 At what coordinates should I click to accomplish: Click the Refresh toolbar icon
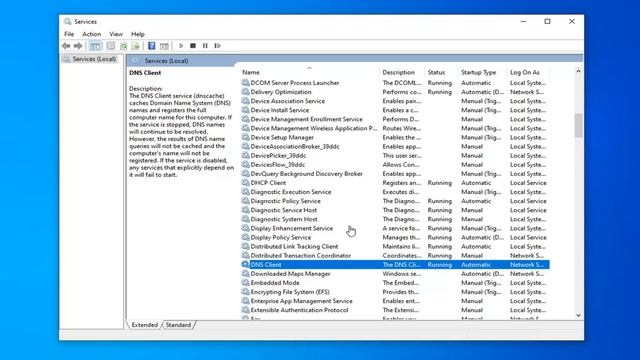click(x=123, y=46)
